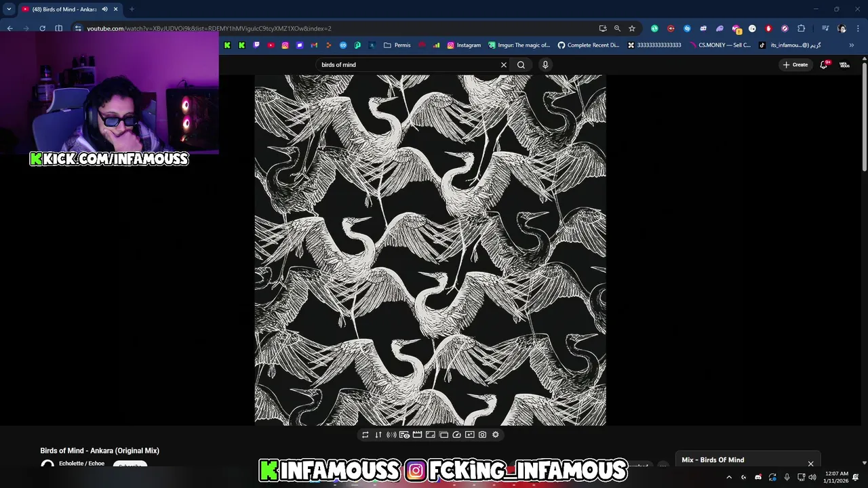Click the magnifying glass search button
Viewport: 868px width, 488px height.
point(521,65)
